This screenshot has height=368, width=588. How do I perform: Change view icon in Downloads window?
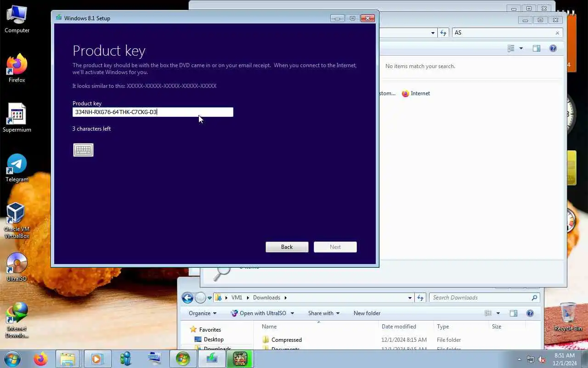(x=488, y=313)
